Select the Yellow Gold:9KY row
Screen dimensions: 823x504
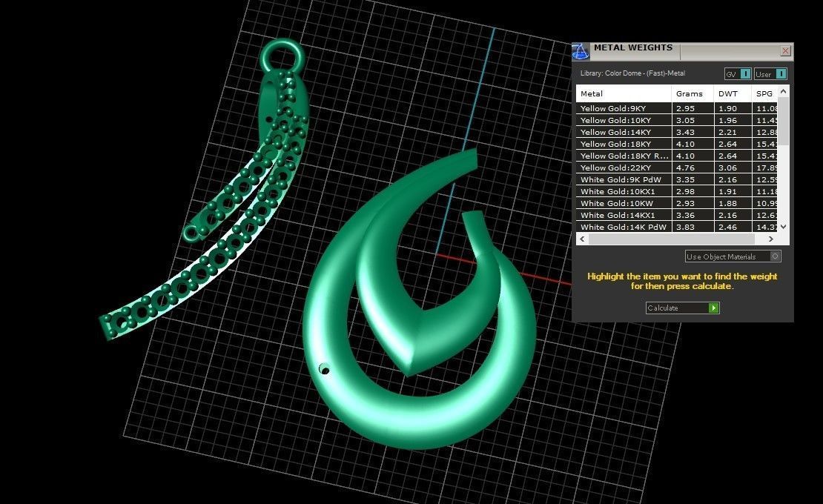[676, 108]
